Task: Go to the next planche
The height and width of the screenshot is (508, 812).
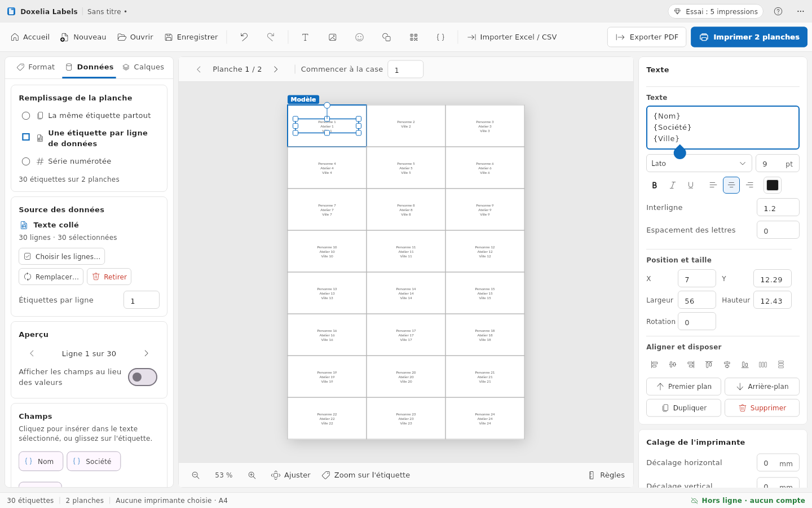Action: 276,69
